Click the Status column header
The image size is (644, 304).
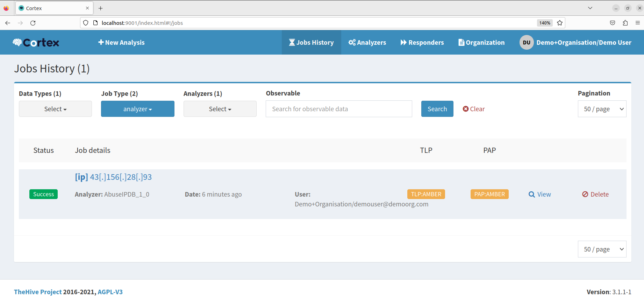tap(43, 150)
